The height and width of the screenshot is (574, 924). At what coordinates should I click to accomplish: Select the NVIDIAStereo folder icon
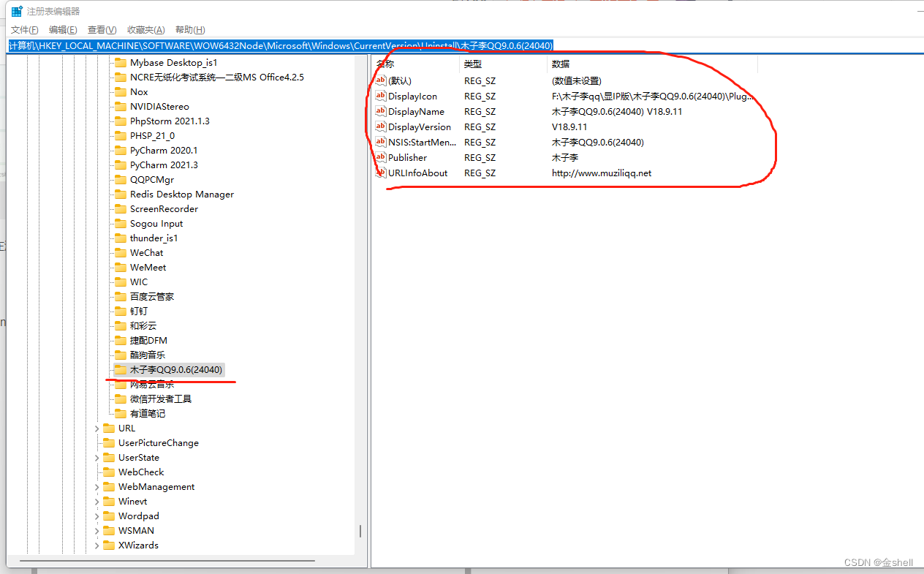click(x=120, y=107)
